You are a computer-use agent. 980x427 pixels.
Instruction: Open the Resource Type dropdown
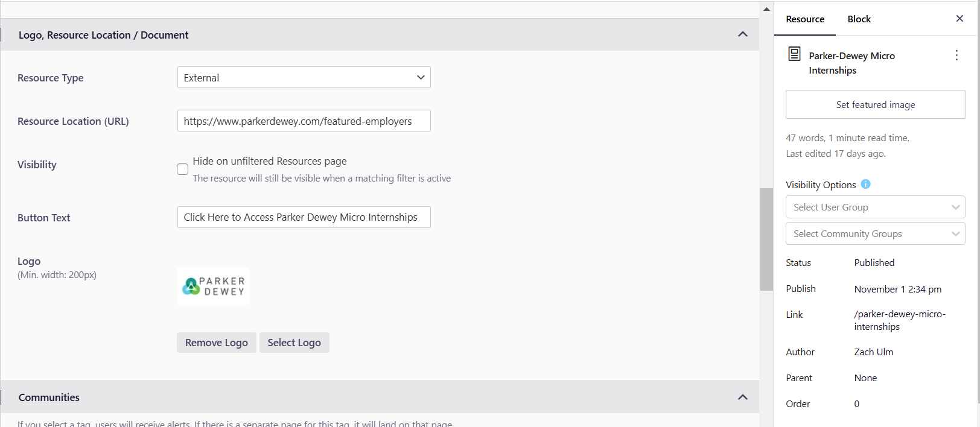tap(304, 78)
